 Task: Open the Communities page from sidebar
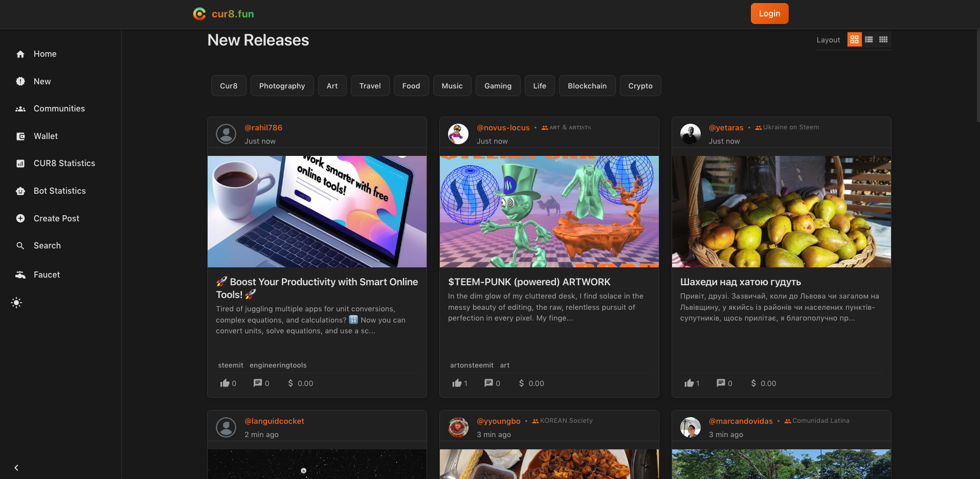(x=59, y=109)
